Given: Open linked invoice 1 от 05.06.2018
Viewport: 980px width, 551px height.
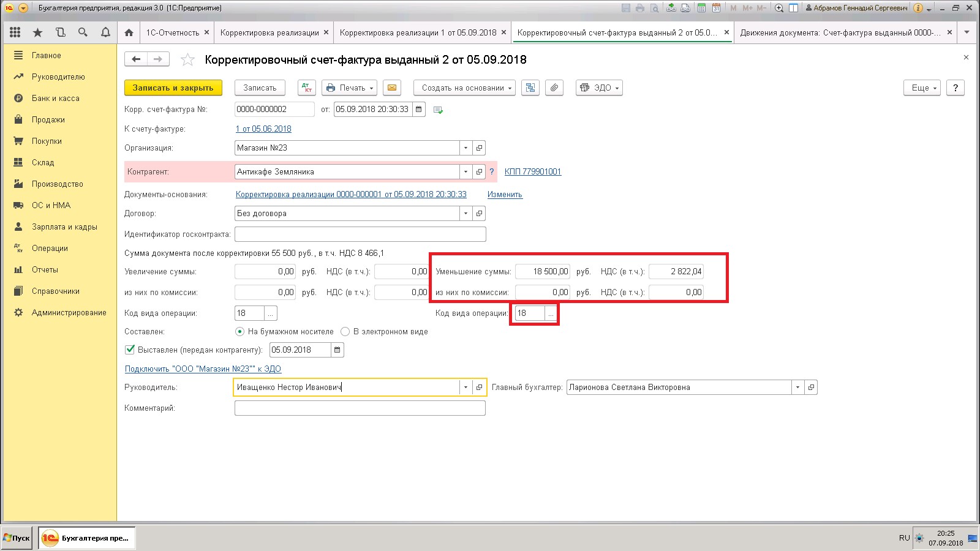Looking at the screenshot, I should (263, 129).
